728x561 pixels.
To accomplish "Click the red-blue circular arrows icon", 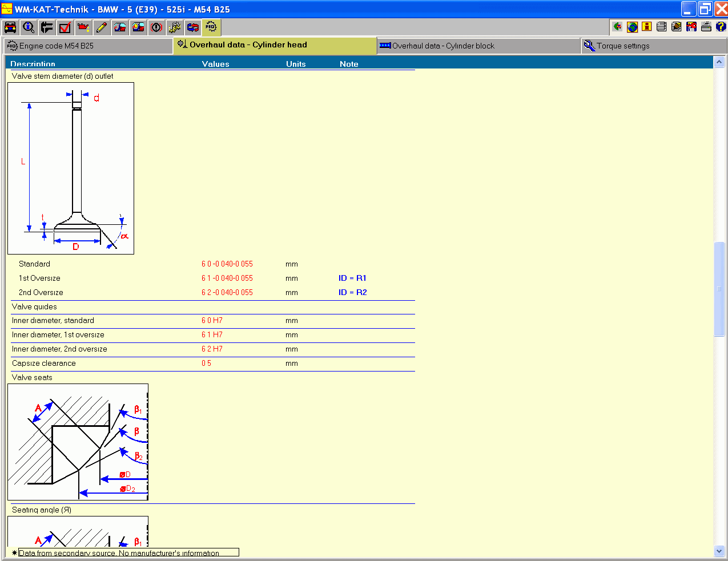I will pos(193,27).
